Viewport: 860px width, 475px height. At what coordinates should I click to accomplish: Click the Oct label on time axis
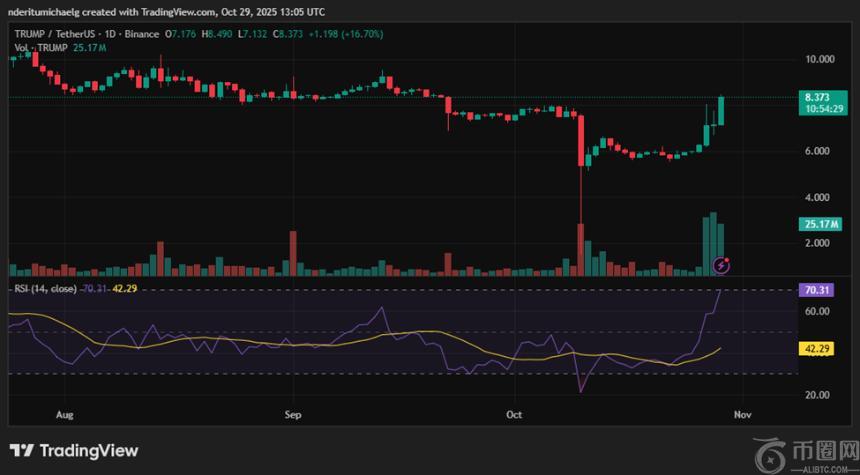coord(514,413)
